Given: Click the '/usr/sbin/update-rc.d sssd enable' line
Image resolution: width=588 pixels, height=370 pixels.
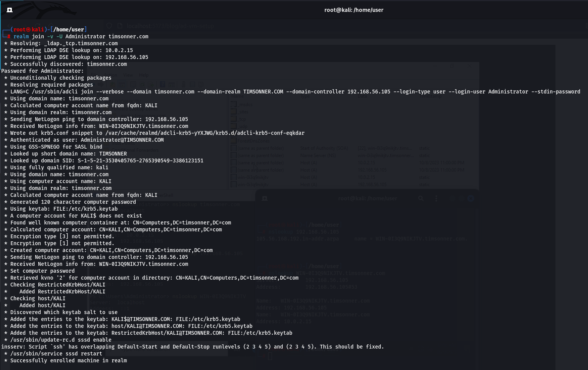Looking at the screenshot, I should (x=58, y=340).
